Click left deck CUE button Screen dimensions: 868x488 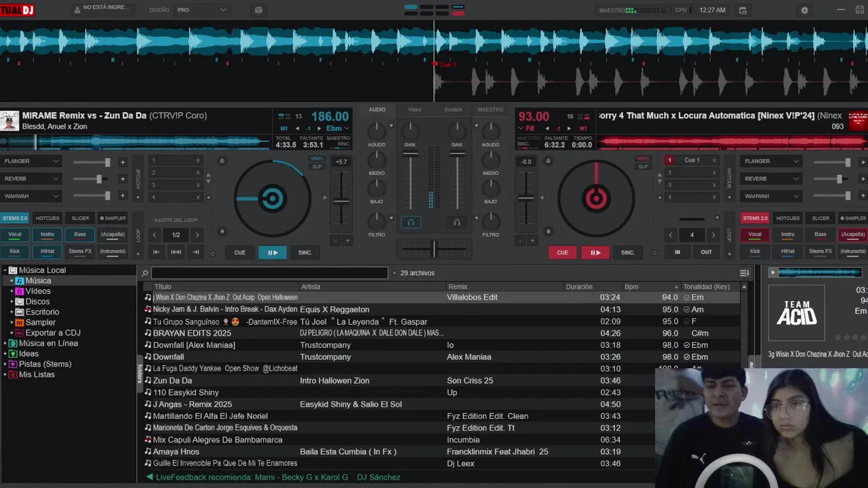[239, 252]
